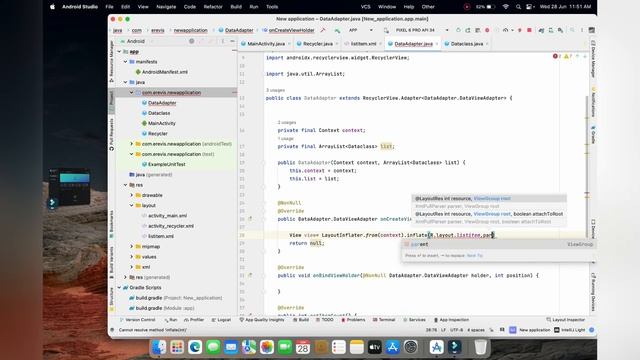640x360 pixels.
Task: Open the Terminal tool window
Action: click(x=384, y=320)
